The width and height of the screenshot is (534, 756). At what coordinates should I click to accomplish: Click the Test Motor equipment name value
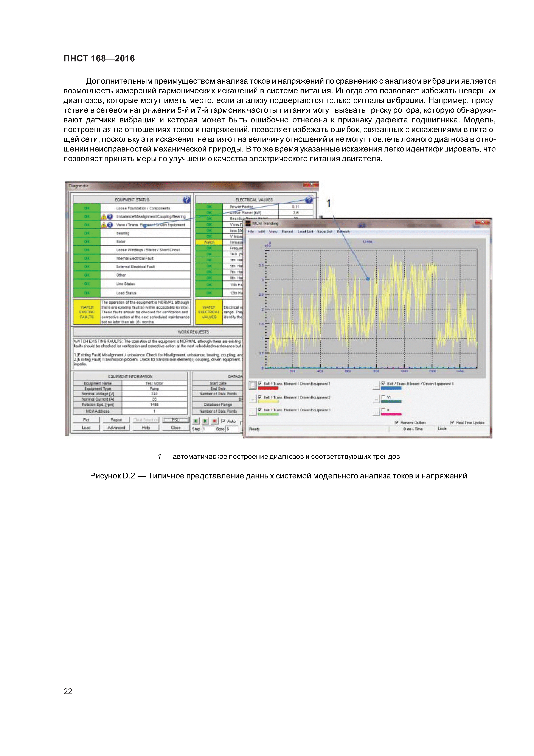(x=154, y=383)
